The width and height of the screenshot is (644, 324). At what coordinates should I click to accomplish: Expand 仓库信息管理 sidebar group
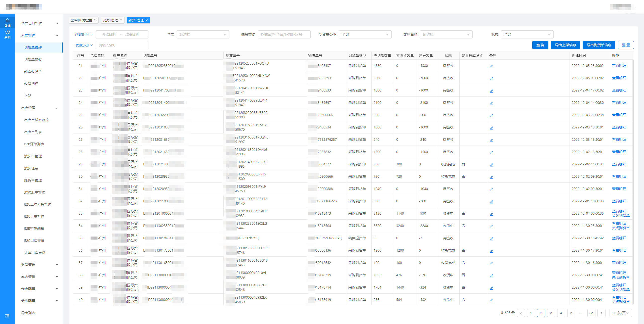(x=39, y=23)
